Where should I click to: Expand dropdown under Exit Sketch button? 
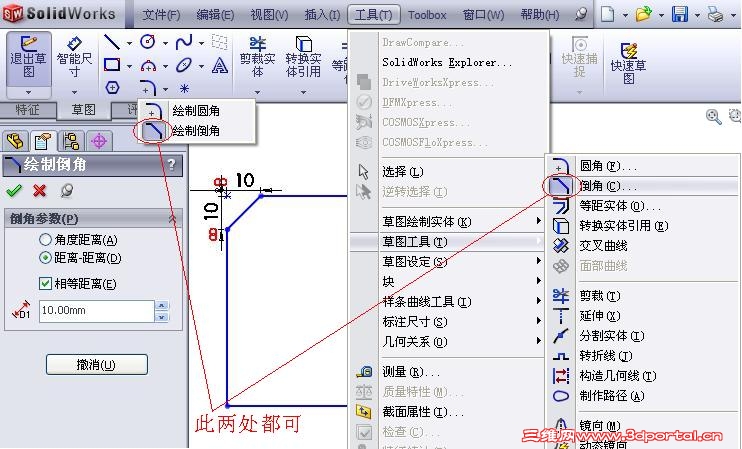click(x=29, y=92)
